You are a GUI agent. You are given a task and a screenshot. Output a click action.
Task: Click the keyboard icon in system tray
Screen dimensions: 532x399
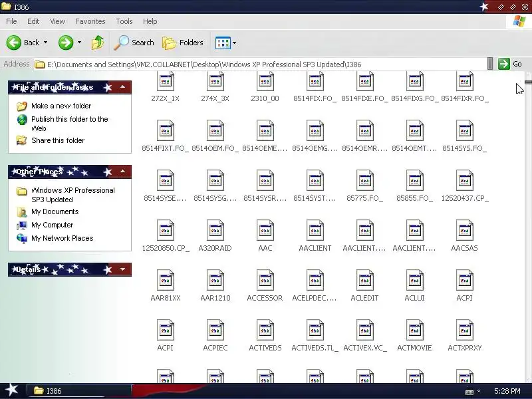(x=469, y=392)
